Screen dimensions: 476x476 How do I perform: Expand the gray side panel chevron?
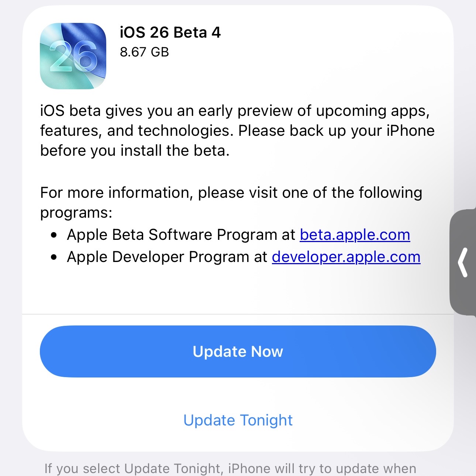463,262
